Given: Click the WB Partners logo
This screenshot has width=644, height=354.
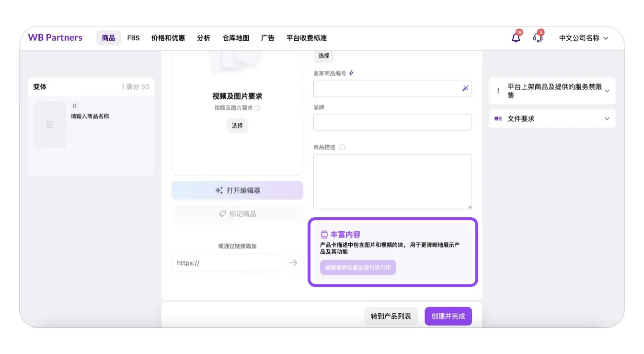Looking at the screenshot, I should point(55,38).
